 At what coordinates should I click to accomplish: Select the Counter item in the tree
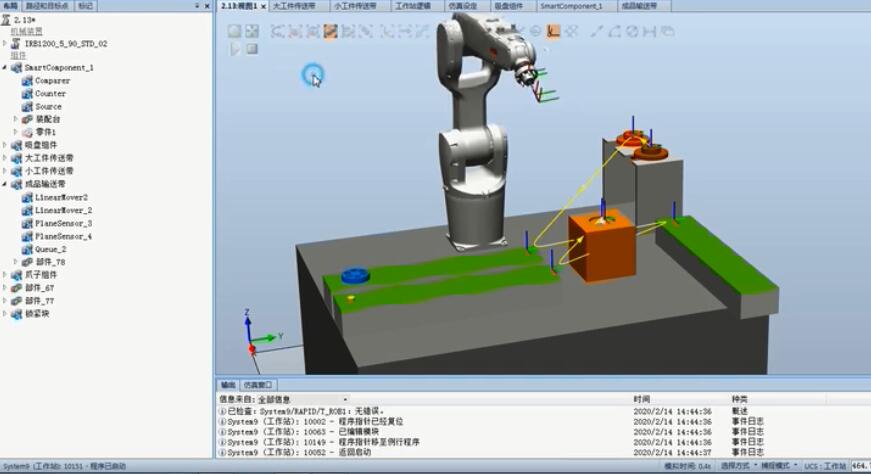pyautogui.click(x=50, y=94)
